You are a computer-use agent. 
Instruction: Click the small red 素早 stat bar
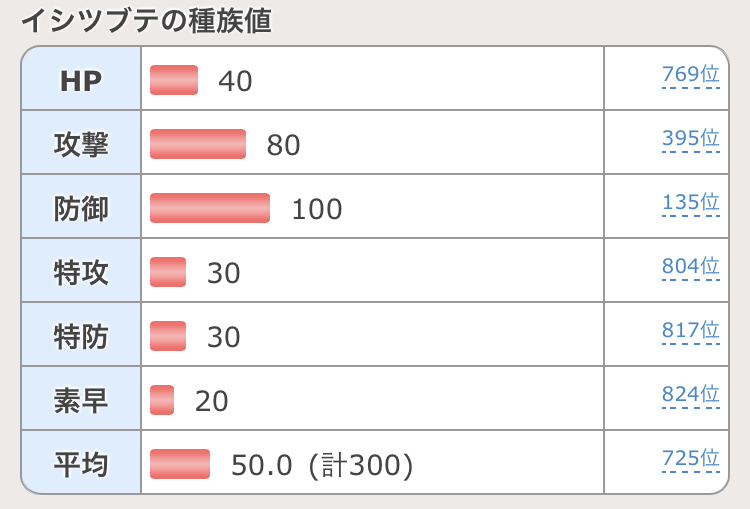(162, 400)
